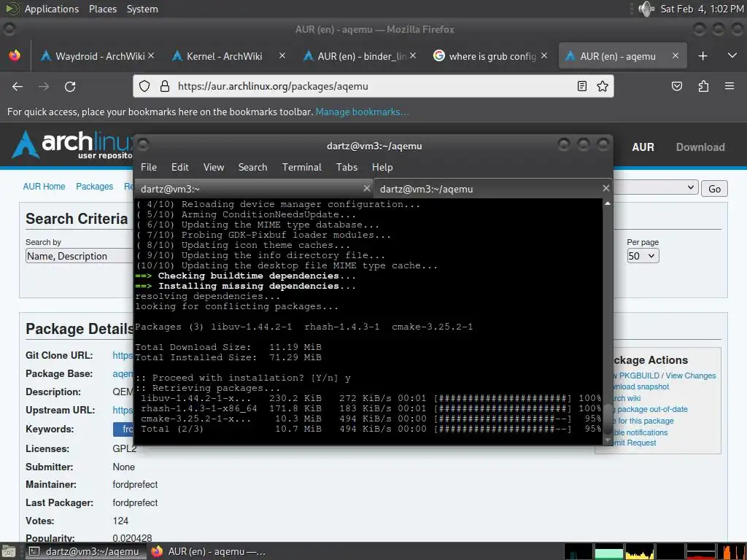The width and height of the screenshot is (747, 560).
Task: Close terminal tab dartz@vm3:~
Action: [x=366, y=189]
